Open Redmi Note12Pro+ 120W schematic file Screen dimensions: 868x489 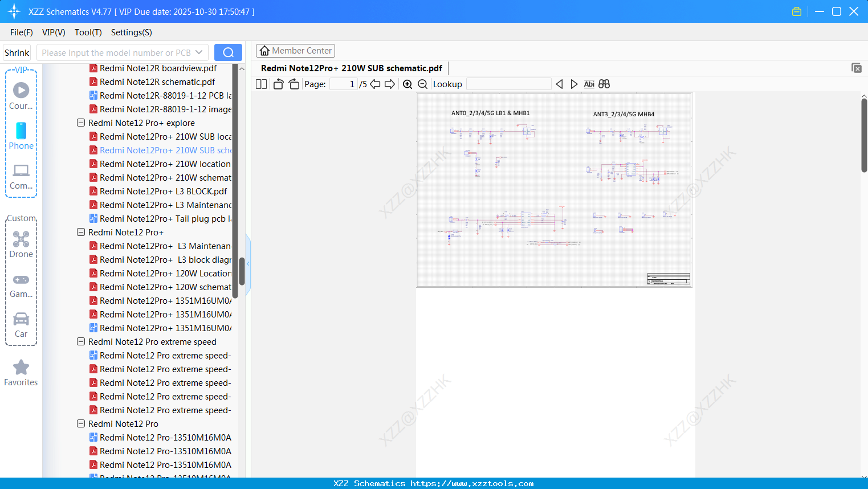(x=161, y=287)
